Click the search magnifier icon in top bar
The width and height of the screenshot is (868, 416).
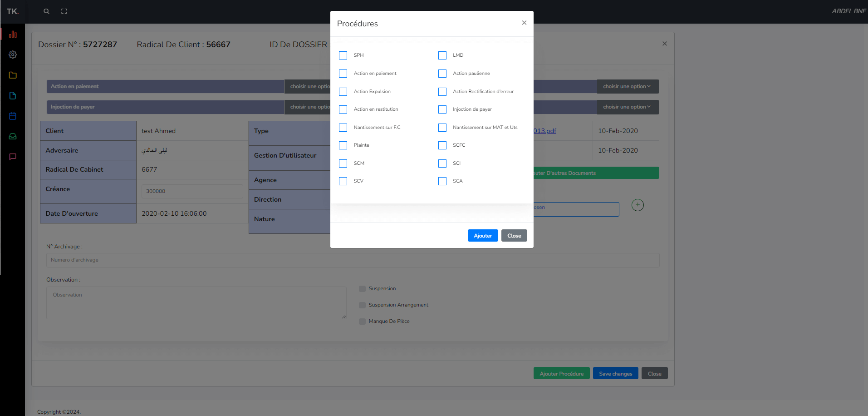pyautogui.click(x=46, y=11)
